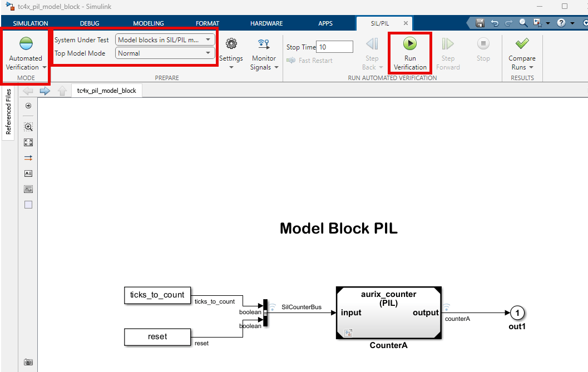
Task: Close the SIL/PIL tab
Action: pos(406,23)
